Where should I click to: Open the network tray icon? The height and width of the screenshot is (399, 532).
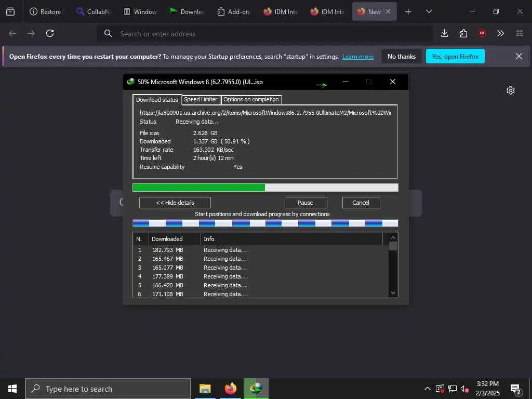453,389
